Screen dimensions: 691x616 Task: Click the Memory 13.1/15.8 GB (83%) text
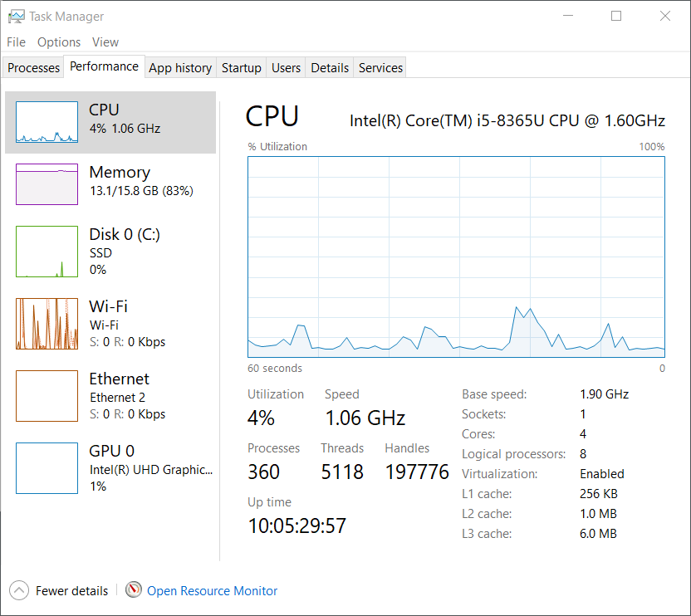point(141,191)
